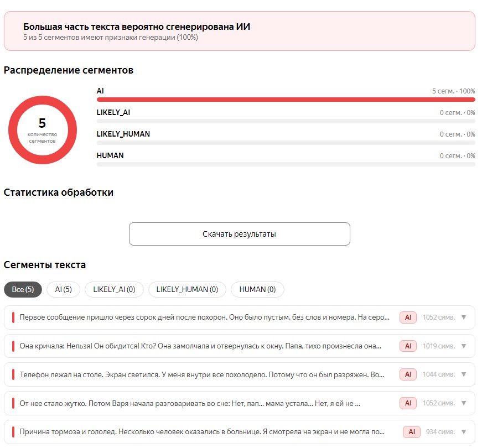
Task: Filter segments by 'AI (5)'
Action: [x=63, y=289]
